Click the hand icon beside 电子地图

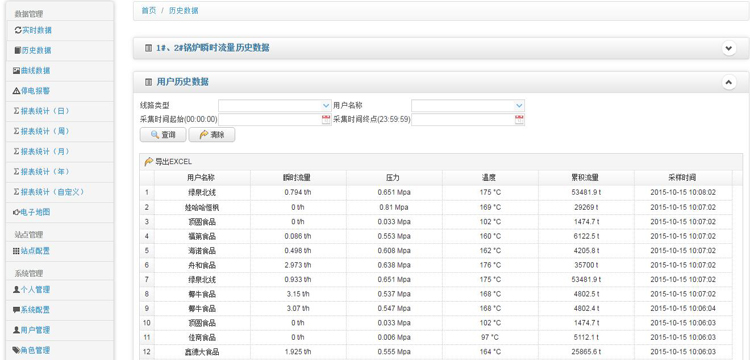click(16, 212)
